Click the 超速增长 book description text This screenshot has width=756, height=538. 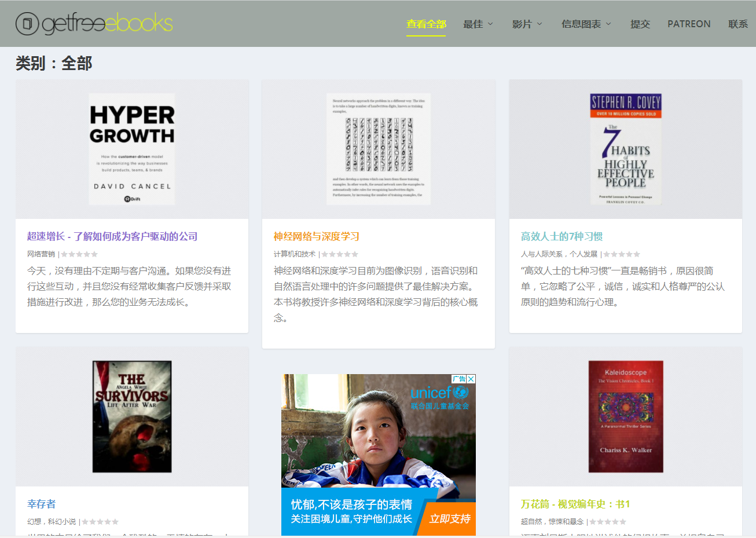pos(129,287)
